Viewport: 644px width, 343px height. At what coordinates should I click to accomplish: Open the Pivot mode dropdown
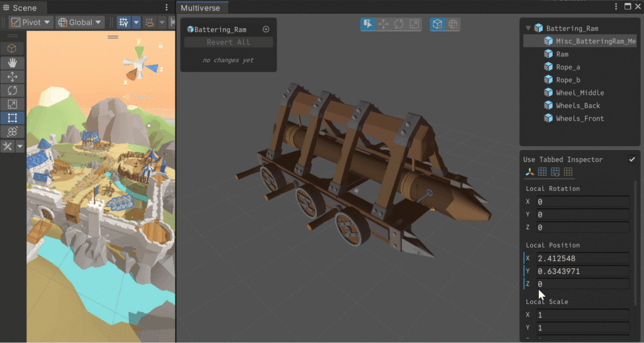tap(30, 22)
